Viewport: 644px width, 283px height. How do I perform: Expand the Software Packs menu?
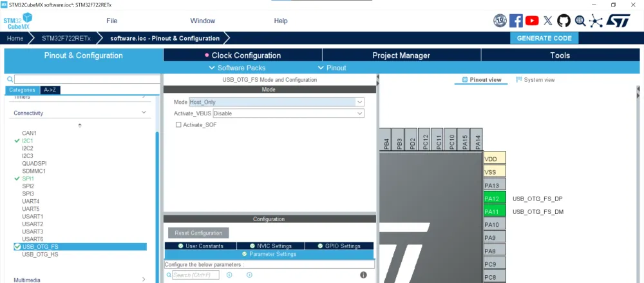point(238,68)
